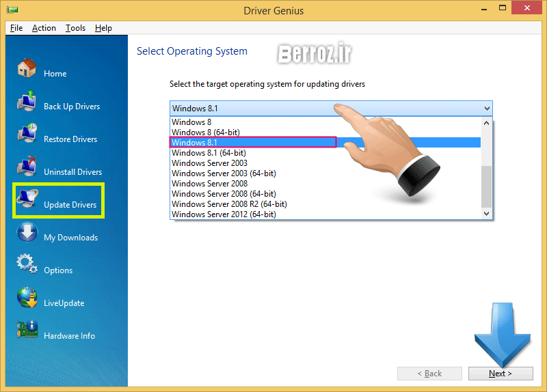Viewport: 547px width, 392px height.
Task: Select Windows Server 2003 option
Action: tap(325, 163)
